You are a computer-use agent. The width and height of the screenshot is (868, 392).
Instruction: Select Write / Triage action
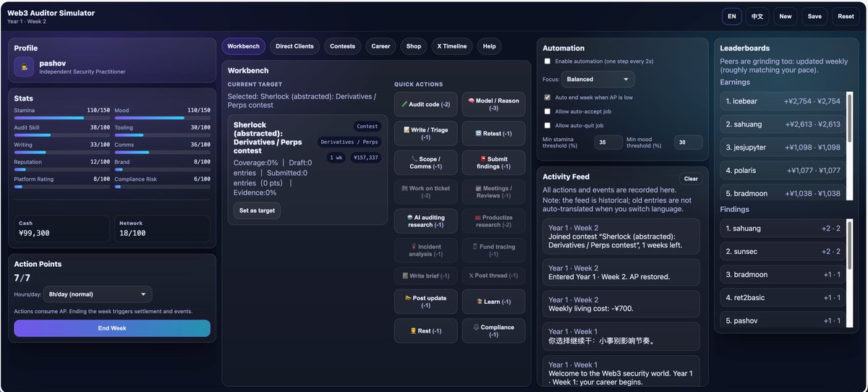tap(425, 134)
